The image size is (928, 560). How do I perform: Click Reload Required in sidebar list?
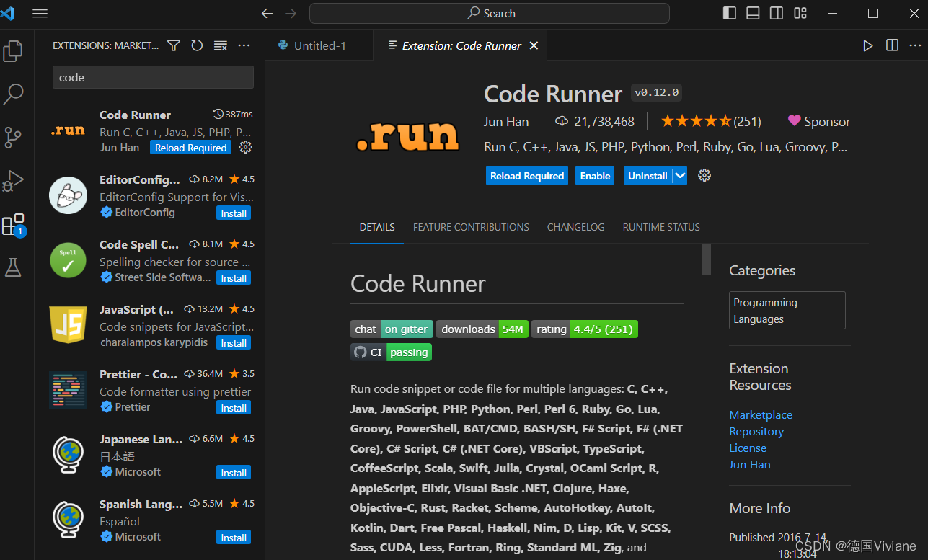(191, 148)
